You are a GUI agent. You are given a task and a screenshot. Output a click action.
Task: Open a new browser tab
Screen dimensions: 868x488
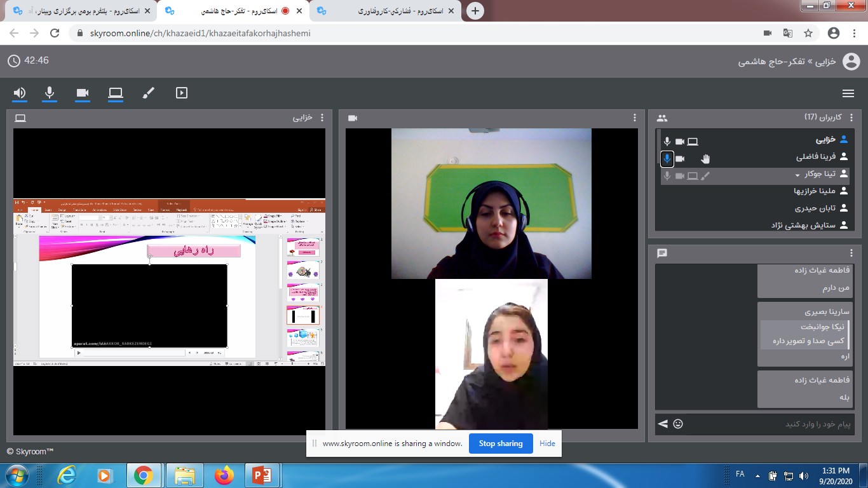point(475,11)
